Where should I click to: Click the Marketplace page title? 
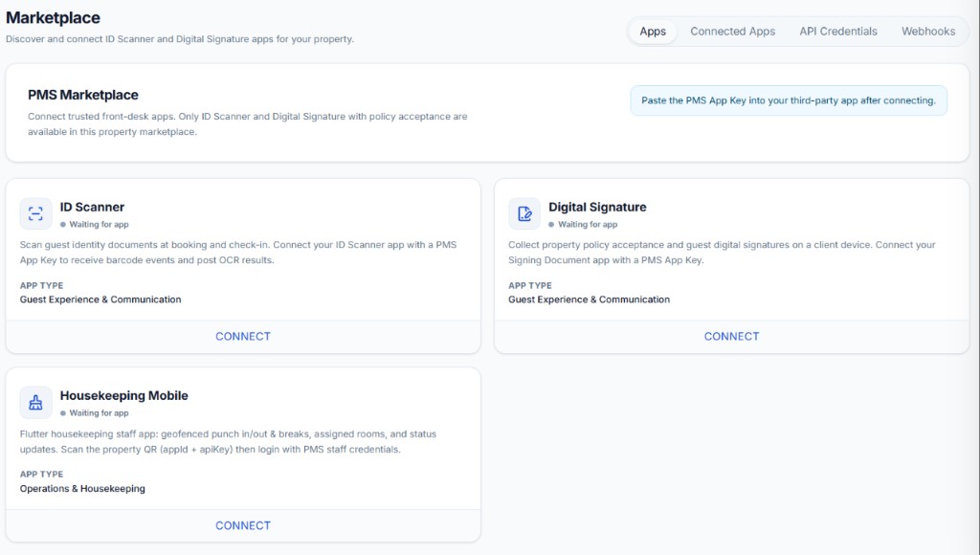pyautogui.click(x=54, y=17)
